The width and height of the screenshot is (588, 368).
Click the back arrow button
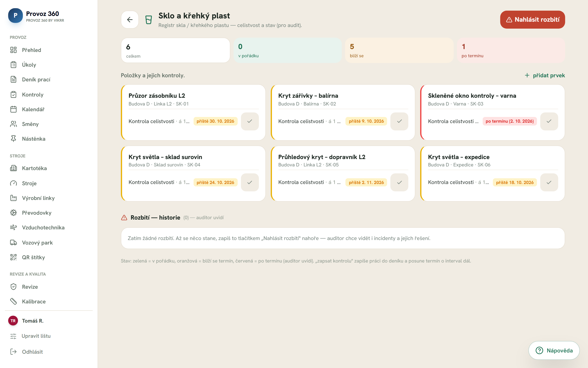(130, 19)
